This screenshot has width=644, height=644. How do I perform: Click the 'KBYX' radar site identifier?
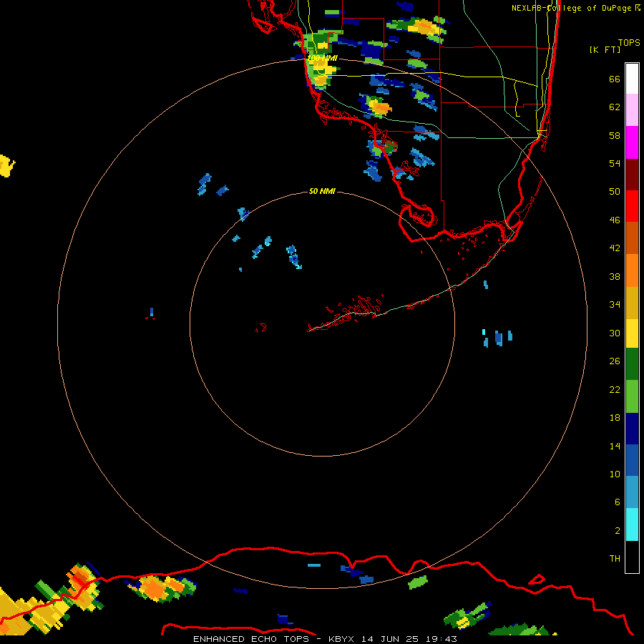coord(341,639)
